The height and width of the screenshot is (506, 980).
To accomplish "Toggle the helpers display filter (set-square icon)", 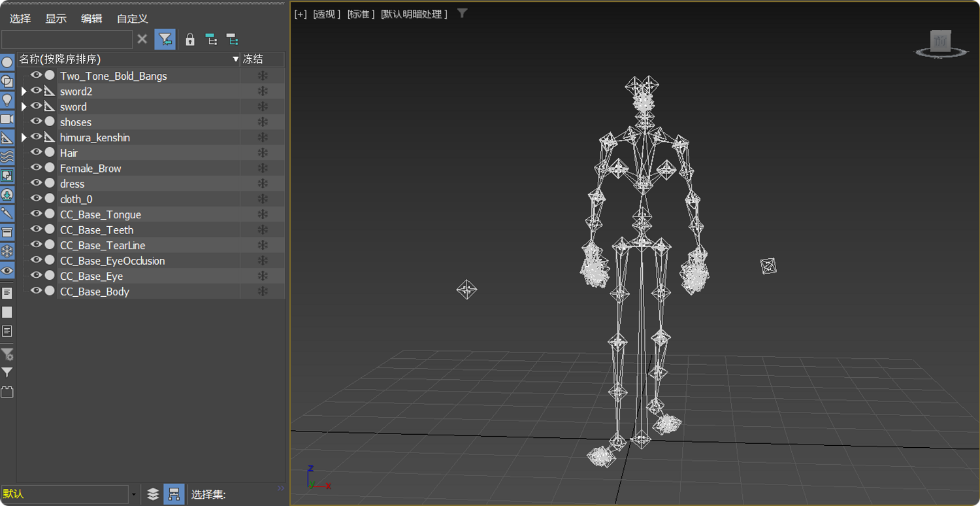I will coord(7,138).
